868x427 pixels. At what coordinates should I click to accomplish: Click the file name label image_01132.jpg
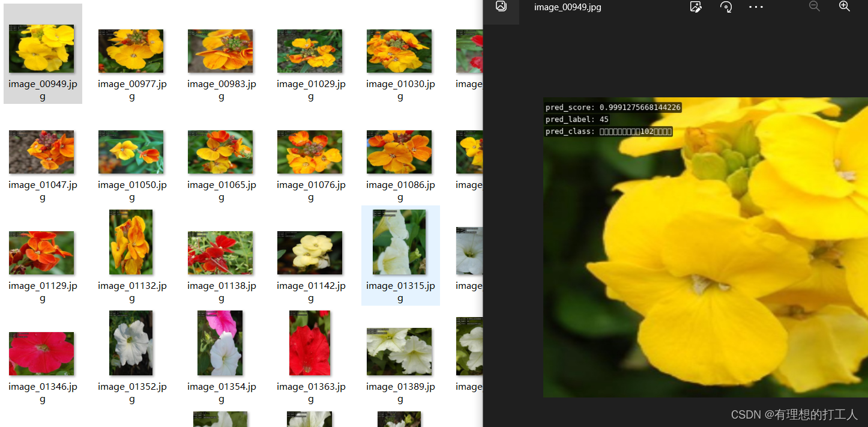click(x=132, y=292)
